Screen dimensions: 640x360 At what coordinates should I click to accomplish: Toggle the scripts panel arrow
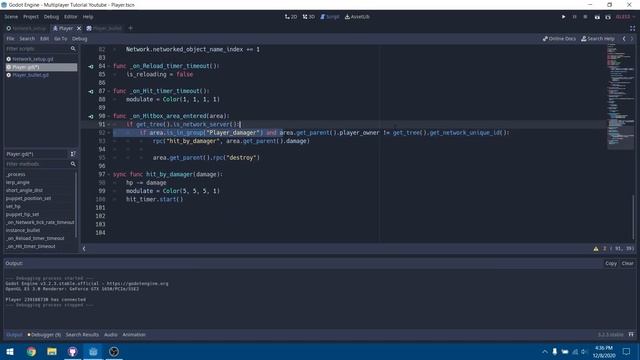coord(84,249)
